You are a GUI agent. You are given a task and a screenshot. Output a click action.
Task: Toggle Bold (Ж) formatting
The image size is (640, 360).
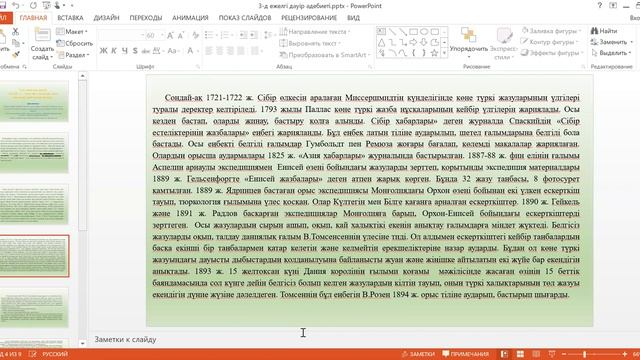pos(103,51)
